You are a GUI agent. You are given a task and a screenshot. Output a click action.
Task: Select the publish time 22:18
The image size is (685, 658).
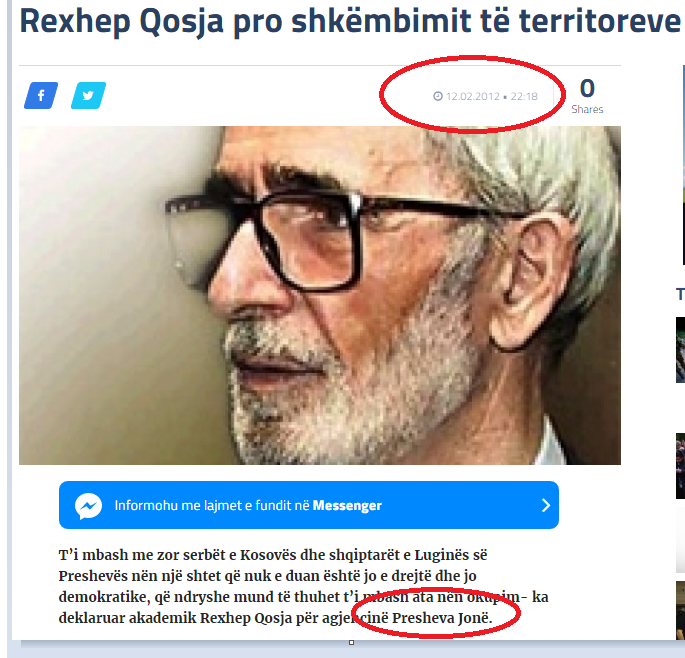tap(524, 96)
